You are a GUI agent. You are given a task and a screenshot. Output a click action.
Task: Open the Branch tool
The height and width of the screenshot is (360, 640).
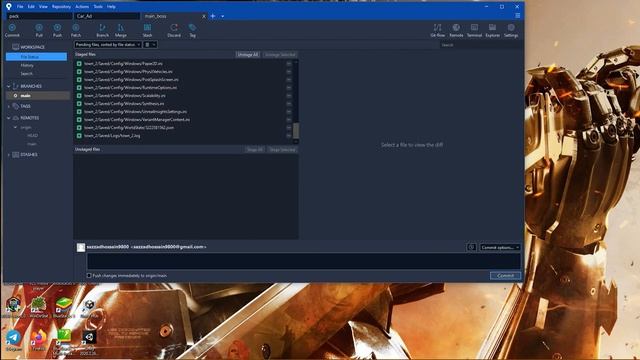(102, 30)
